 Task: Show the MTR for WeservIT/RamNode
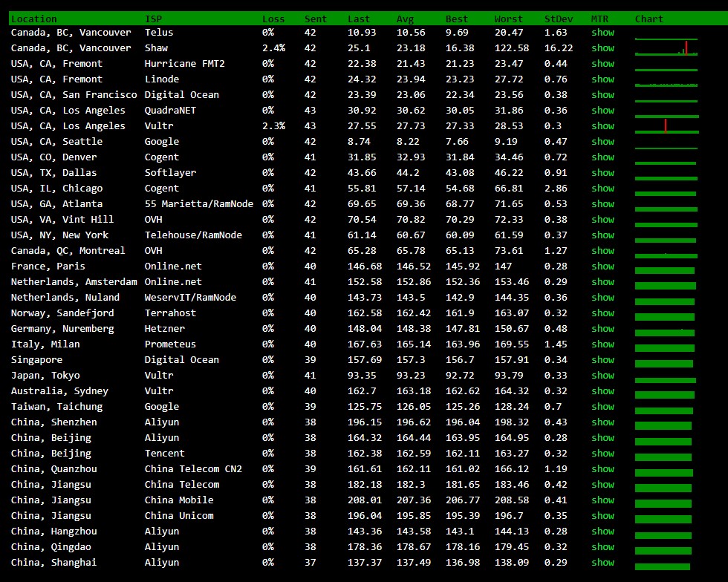click(602, 298)
